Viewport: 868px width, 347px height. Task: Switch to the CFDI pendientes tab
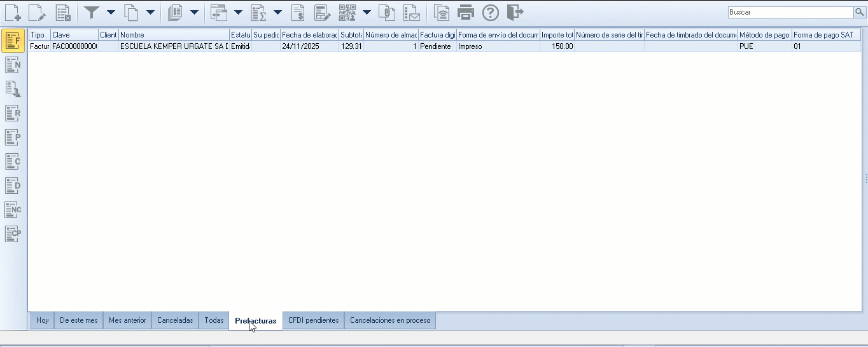313,320
